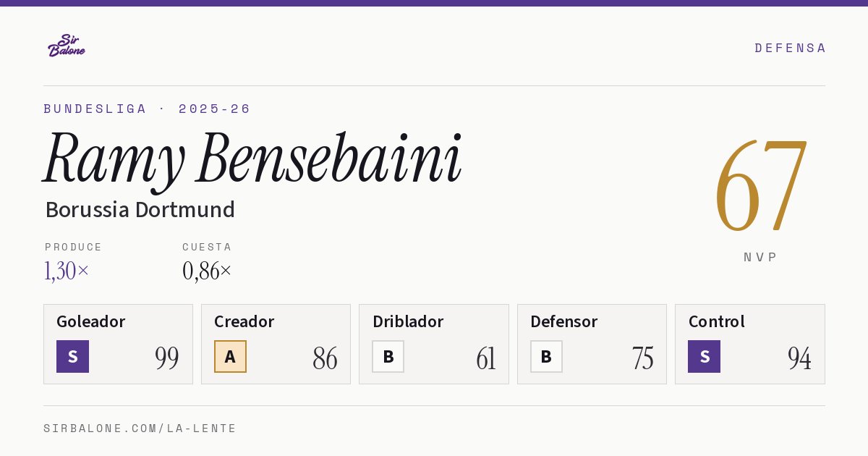This screenshot has height=456, width=868.
Task: Click the CUESTA label
Action: 207,247
